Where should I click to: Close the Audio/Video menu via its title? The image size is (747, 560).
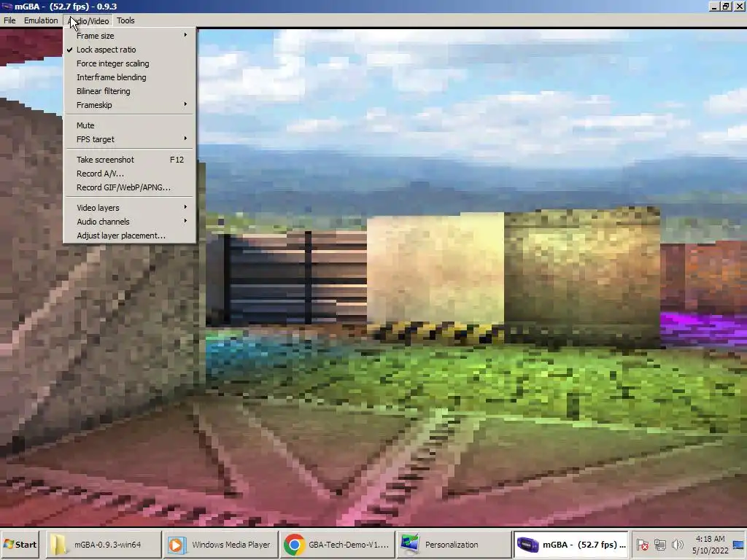click(x=88, y=20)
